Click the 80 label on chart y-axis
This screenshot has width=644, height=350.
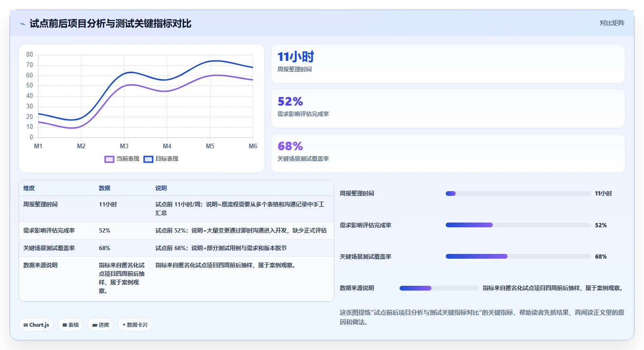point(29,55)
